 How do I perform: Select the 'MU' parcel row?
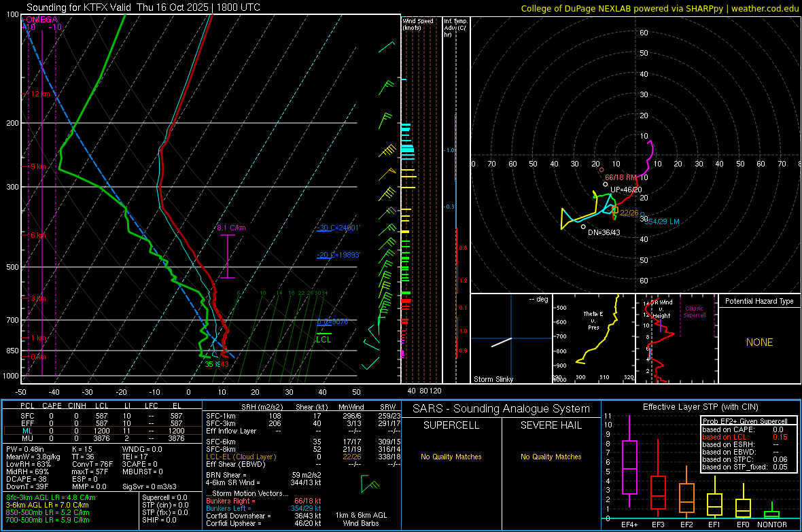(x=102, y=438)
